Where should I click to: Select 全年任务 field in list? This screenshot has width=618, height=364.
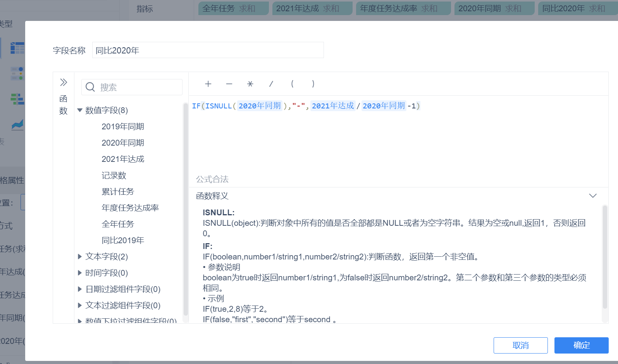pyautogui.click(x=118, y=224)
